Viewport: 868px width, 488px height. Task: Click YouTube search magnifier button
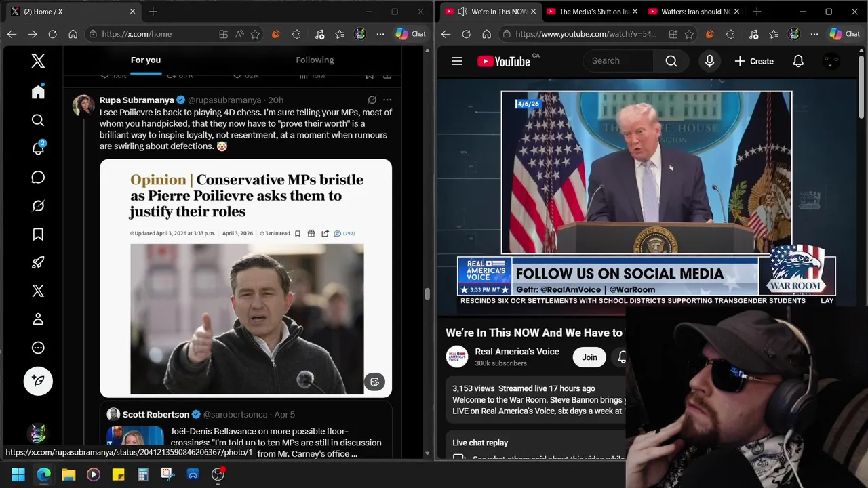[x=671, y=61]
